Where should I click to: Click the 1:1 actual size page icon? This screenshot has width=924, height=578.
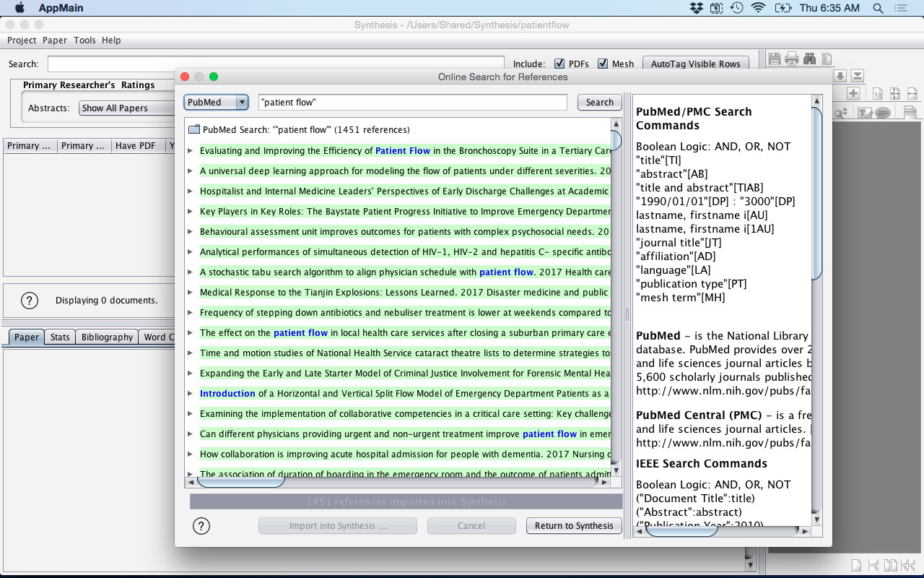(x=878, y=93)
